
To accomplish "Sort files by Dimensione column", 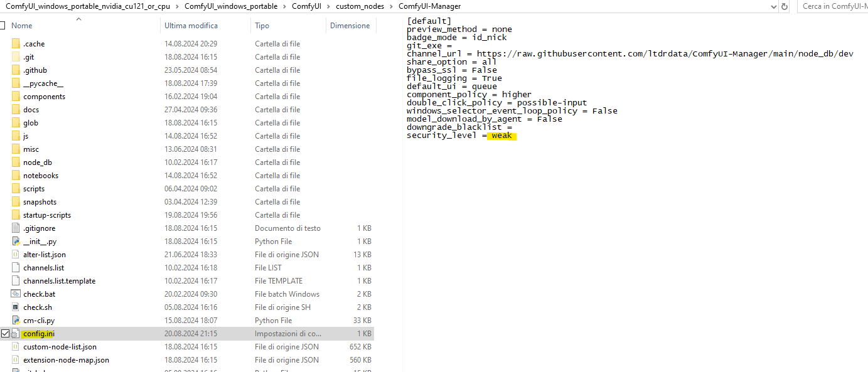I will tap(350, 26).
